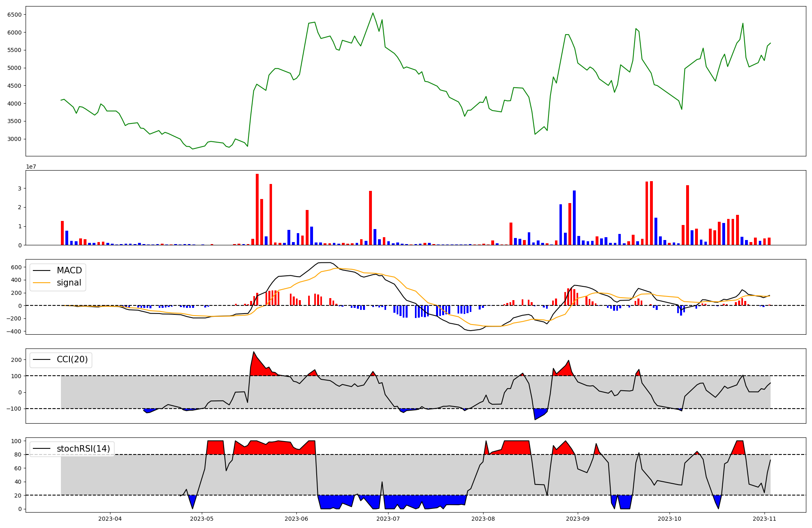Click the -100 tick on the CCI axis

pos(14,409)
